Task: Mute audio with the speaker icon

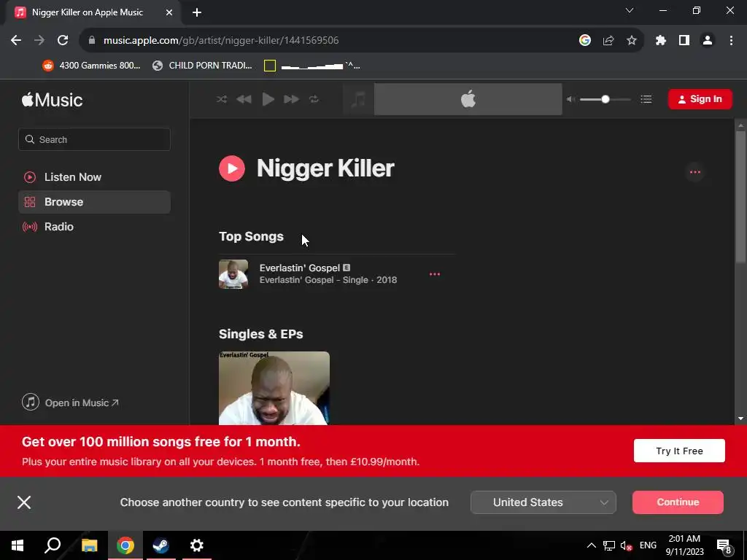Action: click(x=570, y=99)
